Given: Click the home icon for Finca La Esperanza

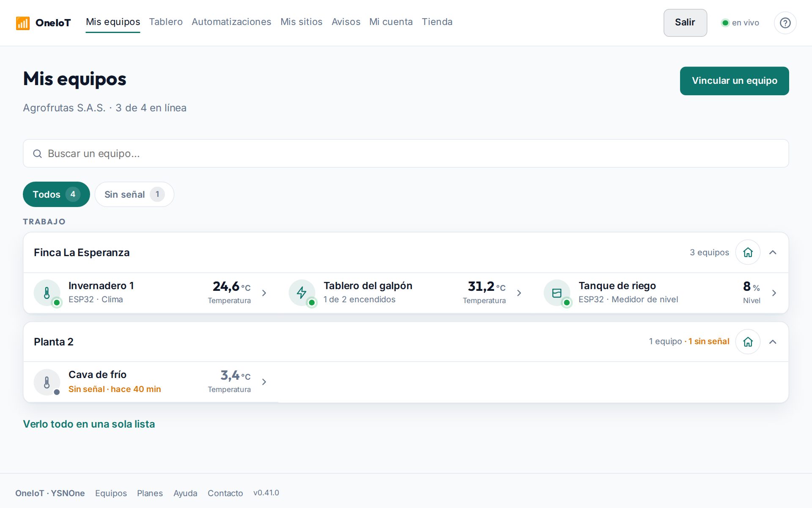Looking at the screenshot, I should [748, 252].
